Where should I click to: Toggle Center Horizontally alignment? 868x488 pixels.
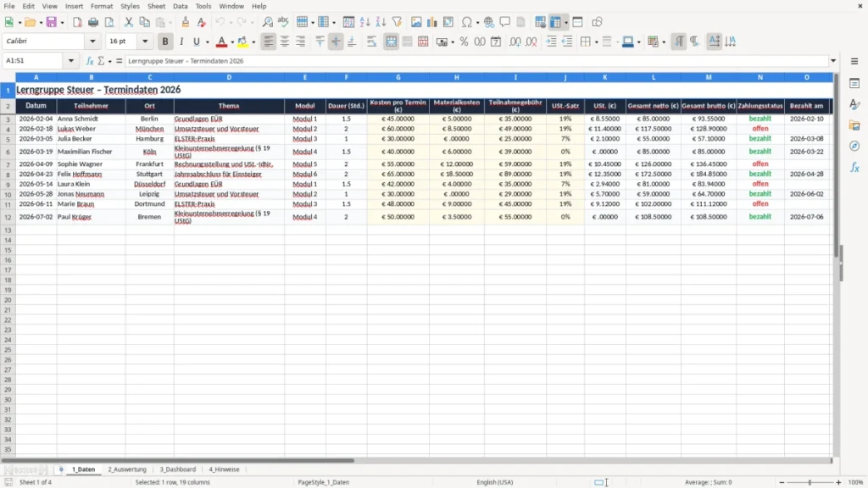[285, 42]
